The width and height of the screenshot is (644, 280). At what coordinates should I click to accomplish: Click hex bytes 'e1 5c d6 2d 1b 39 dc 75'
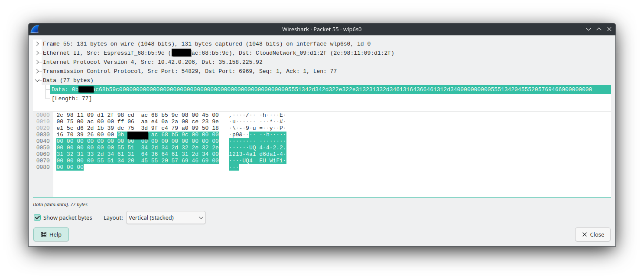(x=95, y=128)
